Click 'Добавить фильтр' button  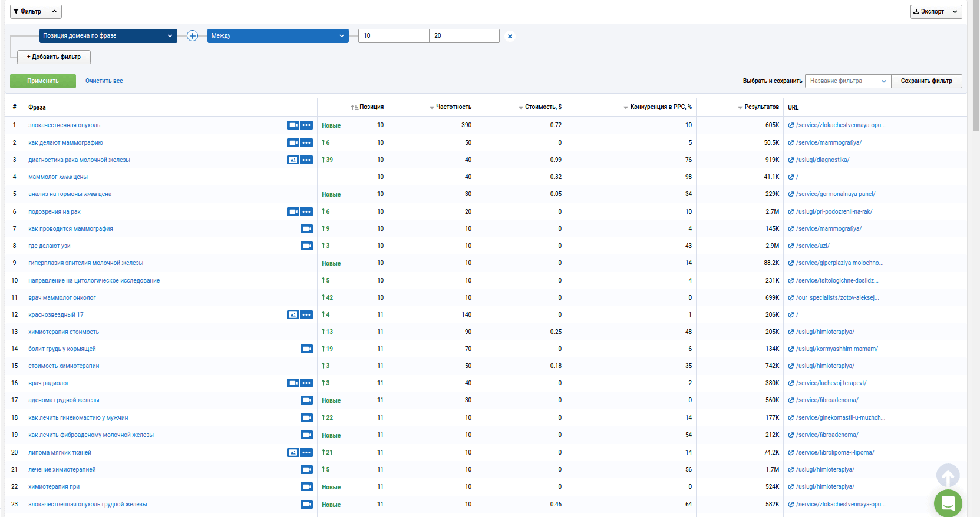coord(54,57)
